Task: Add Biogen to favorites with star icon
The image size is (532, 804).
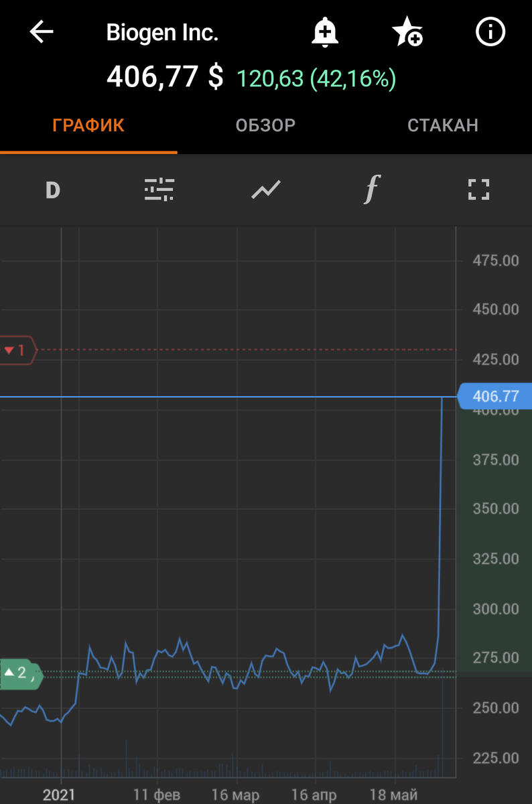Action: [407, 32]
